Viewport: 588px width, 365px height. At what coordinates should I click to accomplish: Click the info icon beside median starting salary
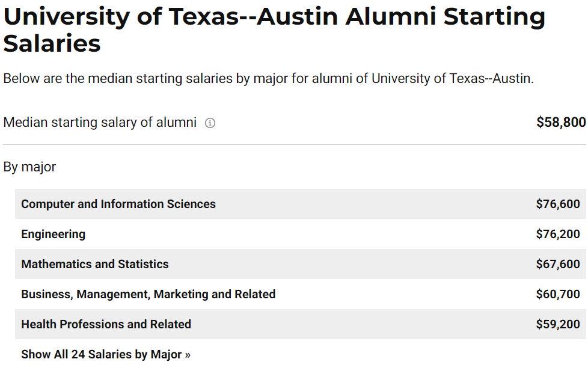[210, 123]
